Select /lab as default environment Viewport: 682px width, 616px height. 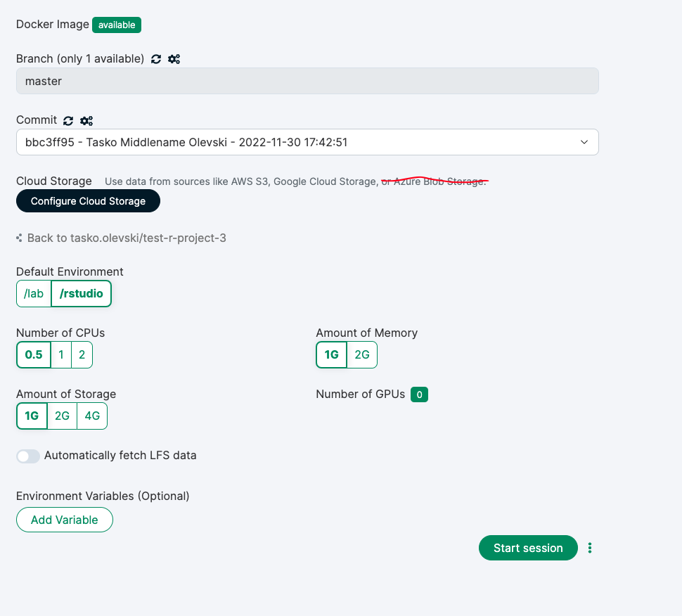(x=33, y=293)
